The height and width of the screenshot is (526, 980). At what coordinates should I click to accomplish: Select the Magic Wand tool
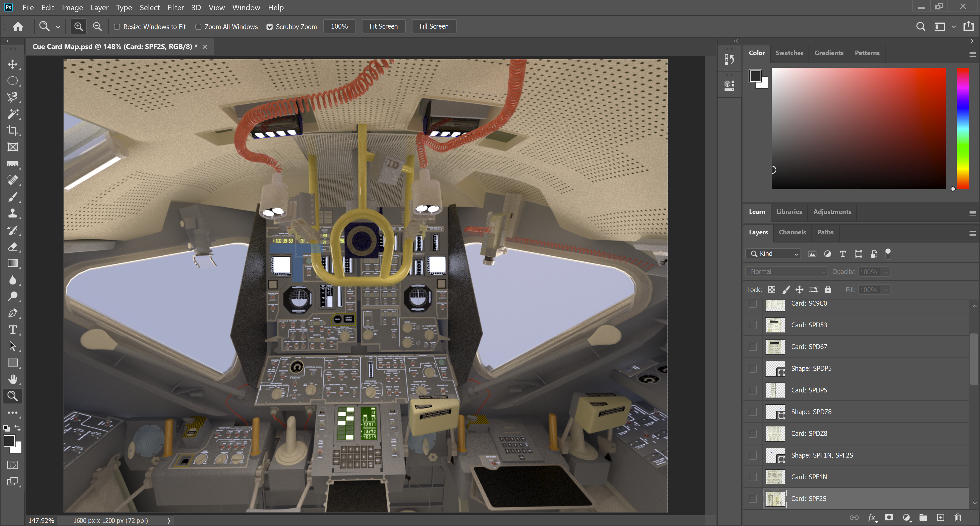click(13, 114)
